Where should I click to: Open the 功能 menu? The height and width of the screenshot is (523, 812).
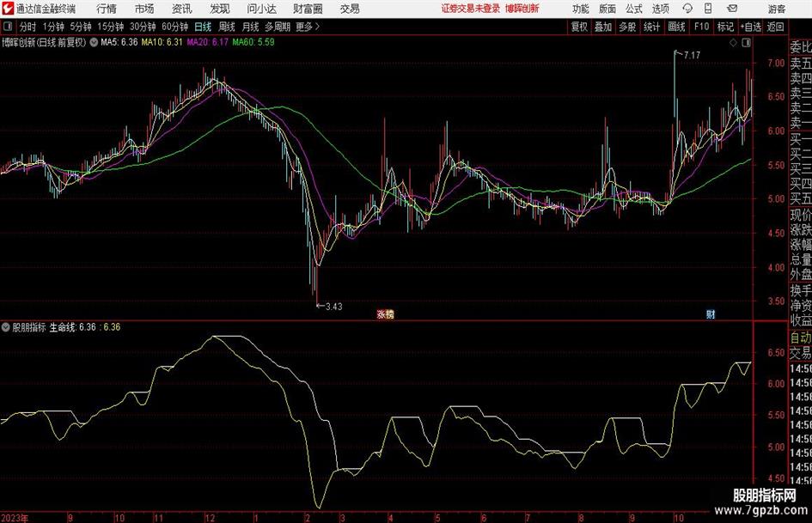581,9
